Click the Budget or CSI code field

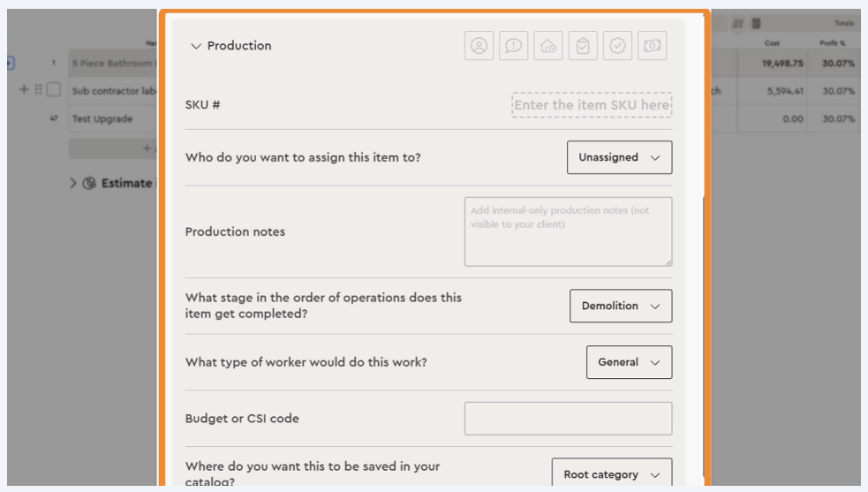(568, 419)
